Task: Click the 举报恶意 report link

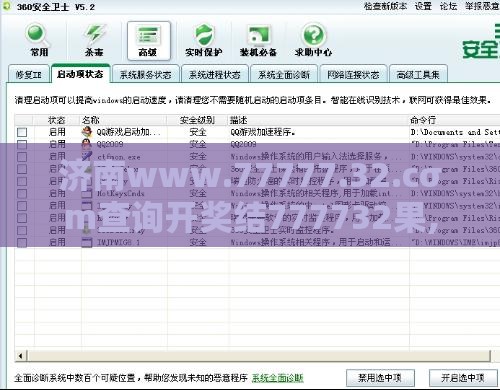Action: pyautogui.click(x=482, y=6)
